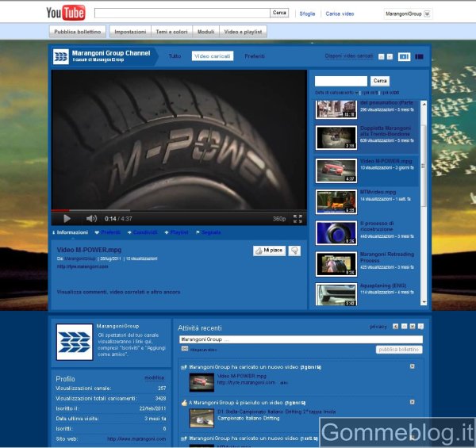
Task: Select the Video caricati tab
Action: coord(213,56)
